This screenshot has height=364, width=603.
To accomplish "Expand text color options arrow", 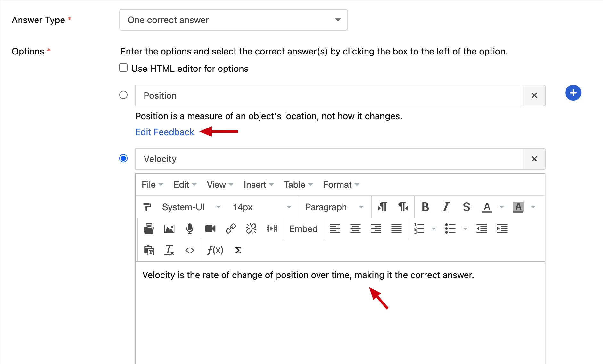I will (502, 207).
